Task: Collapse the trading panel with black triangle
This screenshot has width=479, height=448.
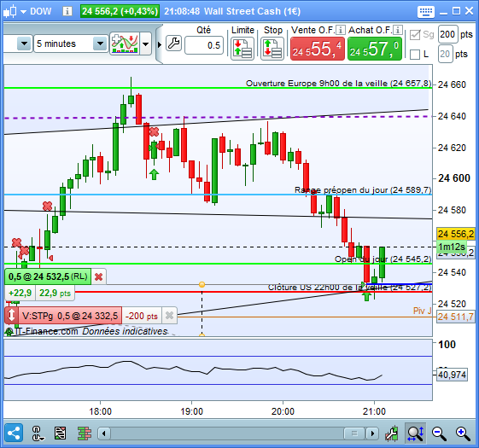Action: [159, 44]
